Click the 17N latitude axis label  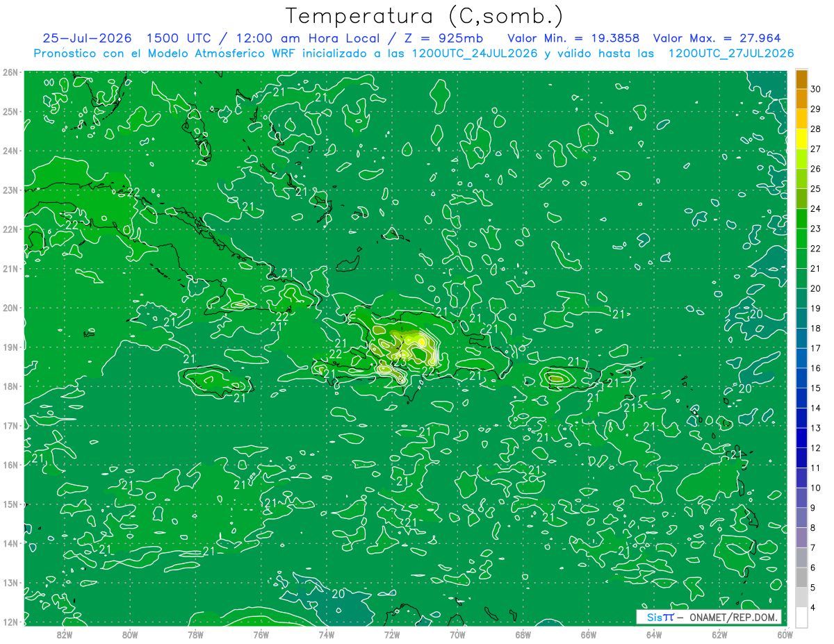click(x=10, y=425)
